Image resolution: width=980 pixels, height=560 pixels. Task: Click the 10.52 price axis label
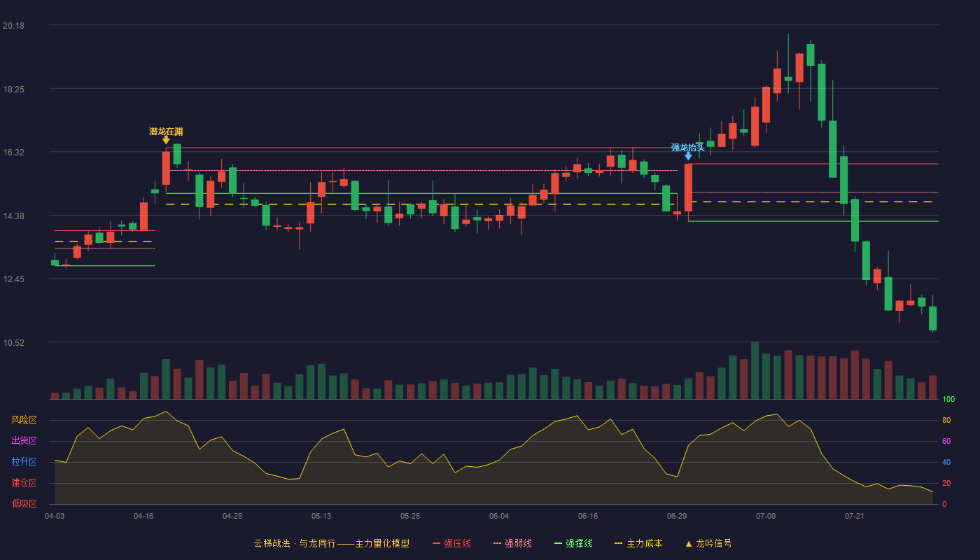tap(13, 343)
